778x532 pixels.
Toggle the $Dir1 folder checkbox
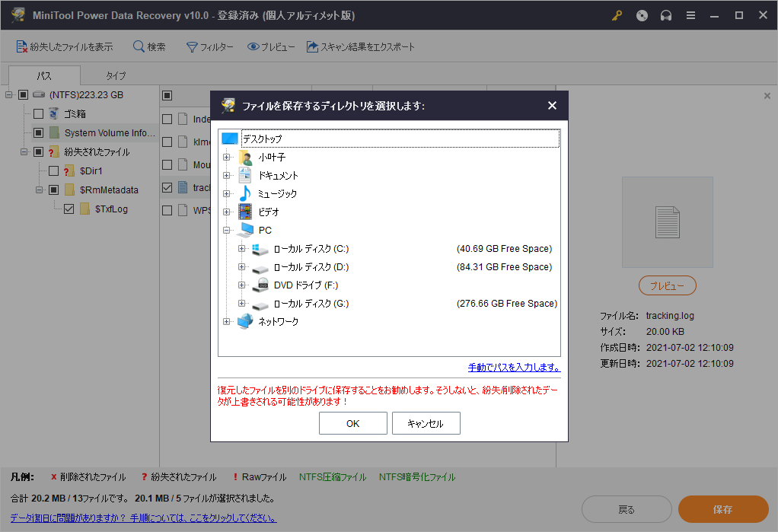point(53,170)
